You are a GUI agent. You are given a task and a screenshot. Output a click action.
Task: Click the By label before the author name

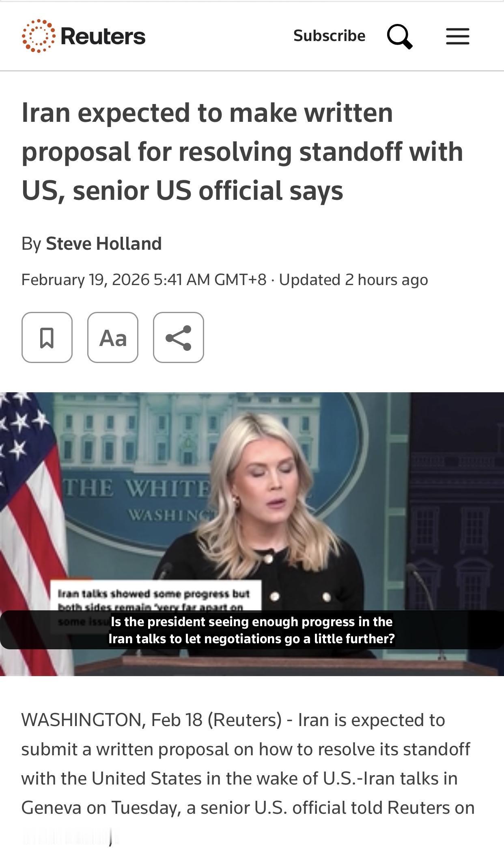click(31, 244)
